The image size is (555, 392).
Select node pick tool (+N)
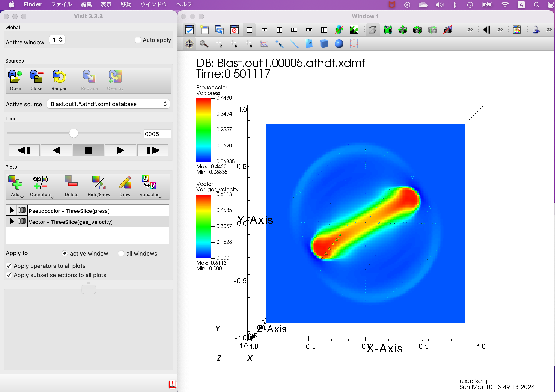[234, 44]
